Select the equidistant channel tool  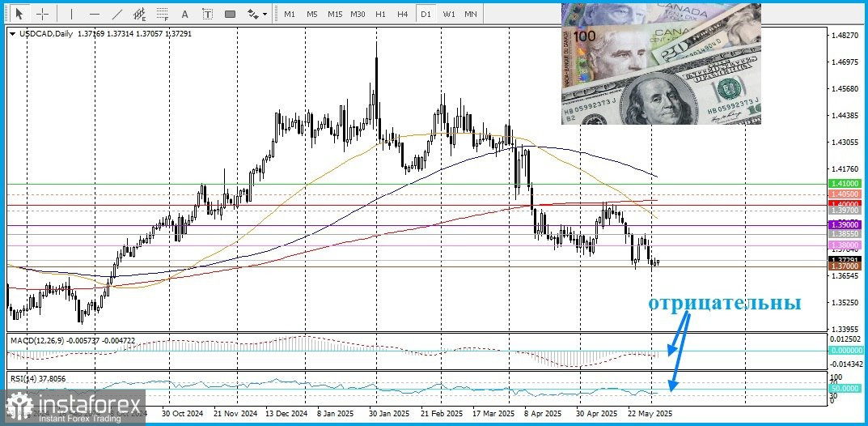pos(140,13)
